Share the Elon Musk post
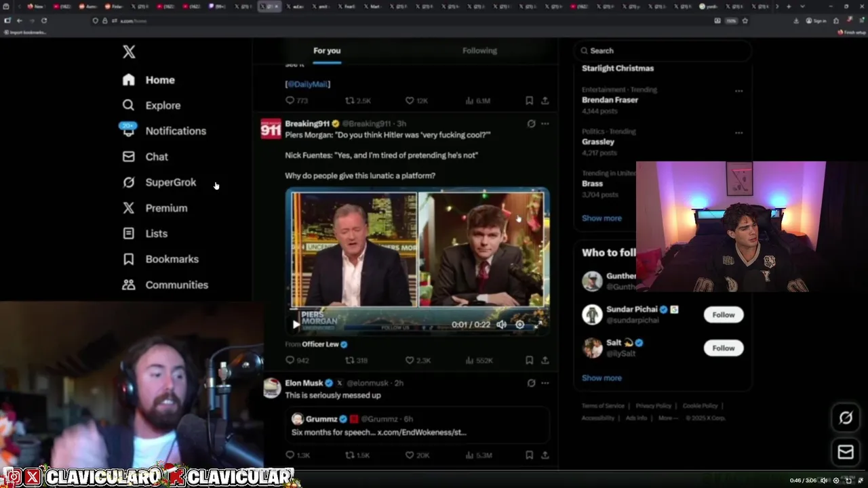The height and width of the screenshot is (488, 868). [x=545, y=455]
